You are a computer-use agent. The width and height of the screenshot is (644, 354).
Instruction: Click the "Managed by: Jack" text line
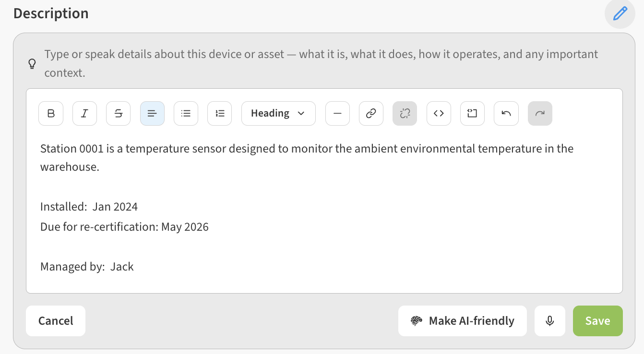tap(87, 267)
